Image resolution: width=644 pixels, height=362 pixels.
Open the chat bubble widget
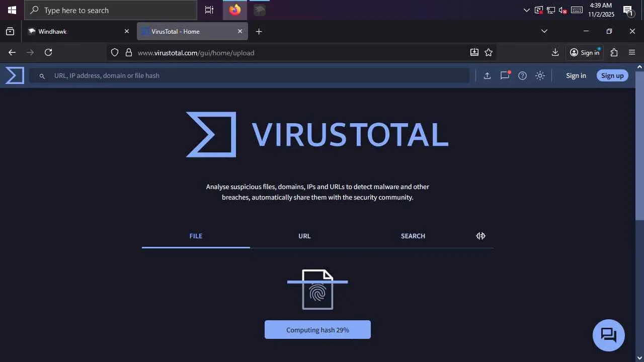tap(609, 335)
